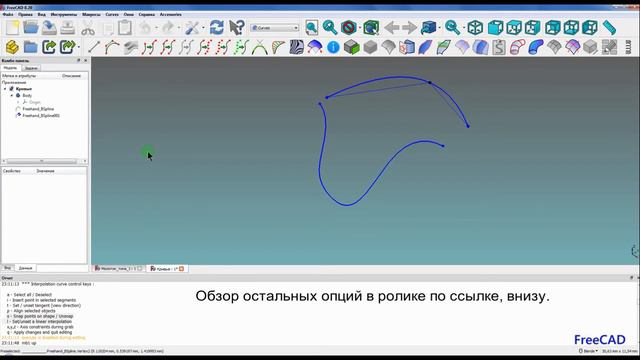Select Freehand_BSpline001 in the tree
The height and width of the screenshot is (360, 640).
click(41, 116)
